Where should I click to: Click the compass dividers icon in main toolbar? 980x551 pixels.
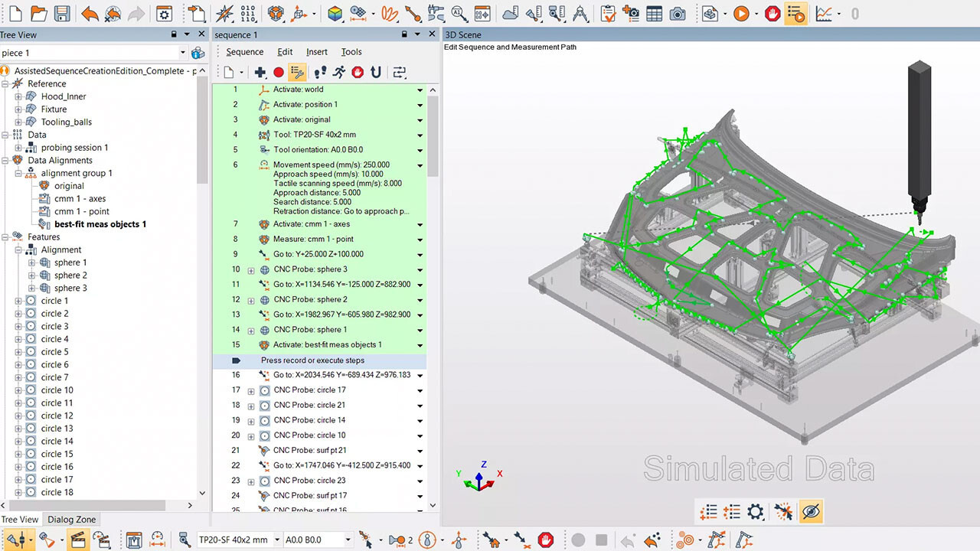click(x=580, y=14)
